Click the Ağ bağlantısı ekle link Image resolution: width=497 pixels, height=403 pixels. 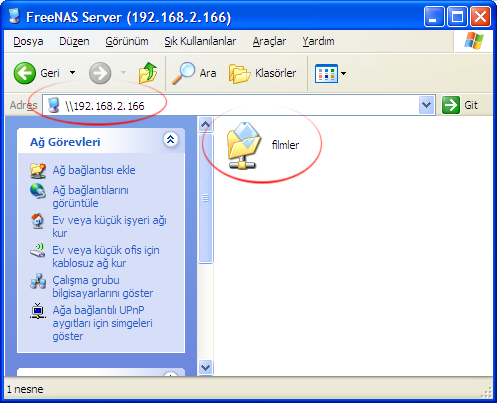click(94, 170)
